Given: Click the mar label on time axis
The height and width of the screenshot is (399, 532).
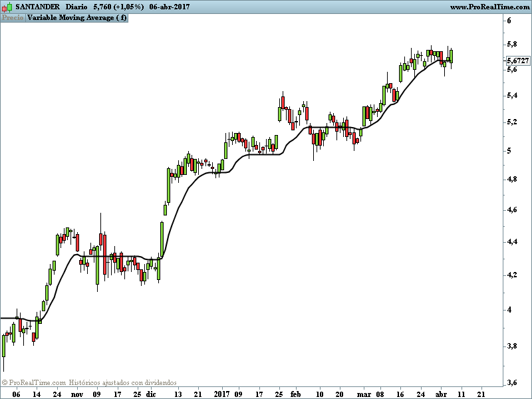Looking at the screenshot, I should point(364,394).
